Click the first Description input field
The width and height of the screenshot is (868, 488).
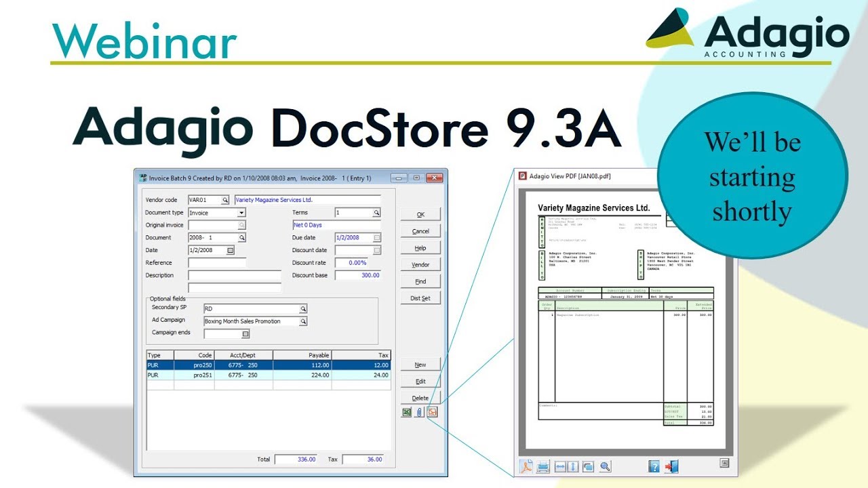click(234, 275)
